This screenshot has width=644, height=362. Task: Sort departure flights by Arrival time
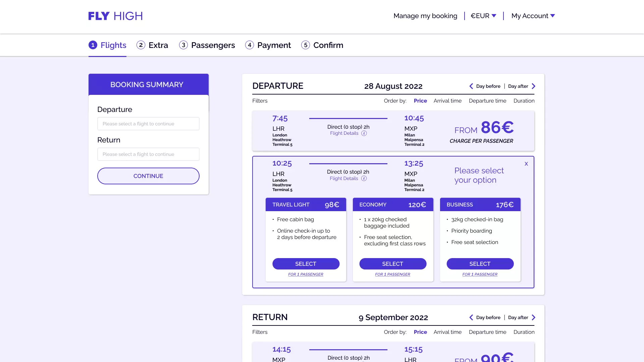click(x=447, y=101)
